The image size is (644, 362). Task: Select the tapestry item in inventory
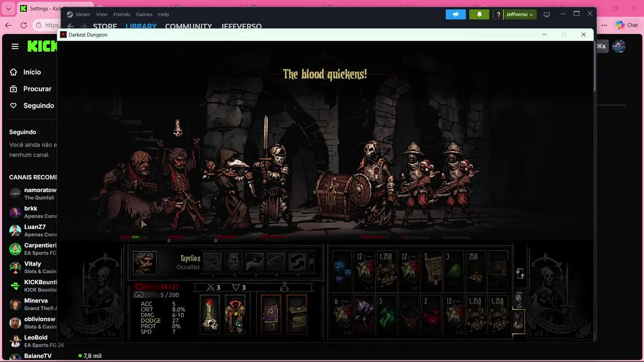tap(499, 270)
